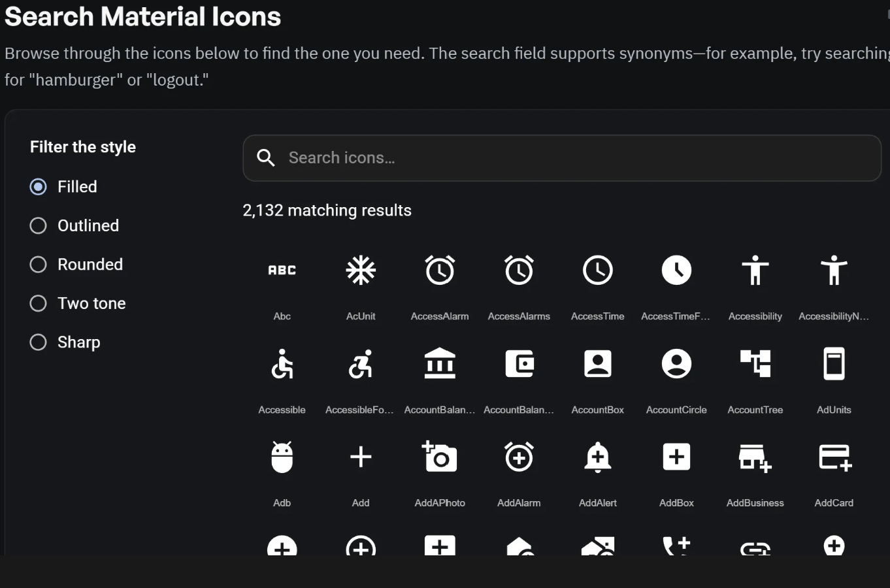Choose the AddCard icon
Image resolution: width=890 pixels, height=588 pixels.
point(834,457)
